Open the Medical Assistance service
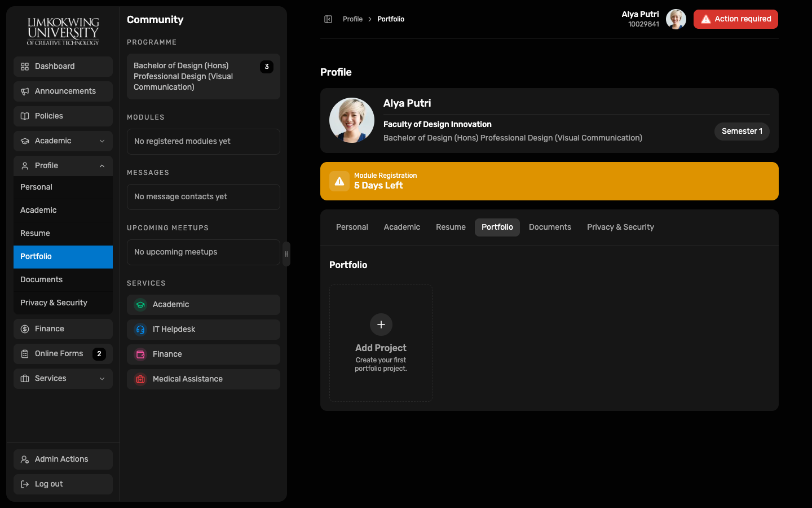This screenshot has width=812, height=508. point(204,379)
